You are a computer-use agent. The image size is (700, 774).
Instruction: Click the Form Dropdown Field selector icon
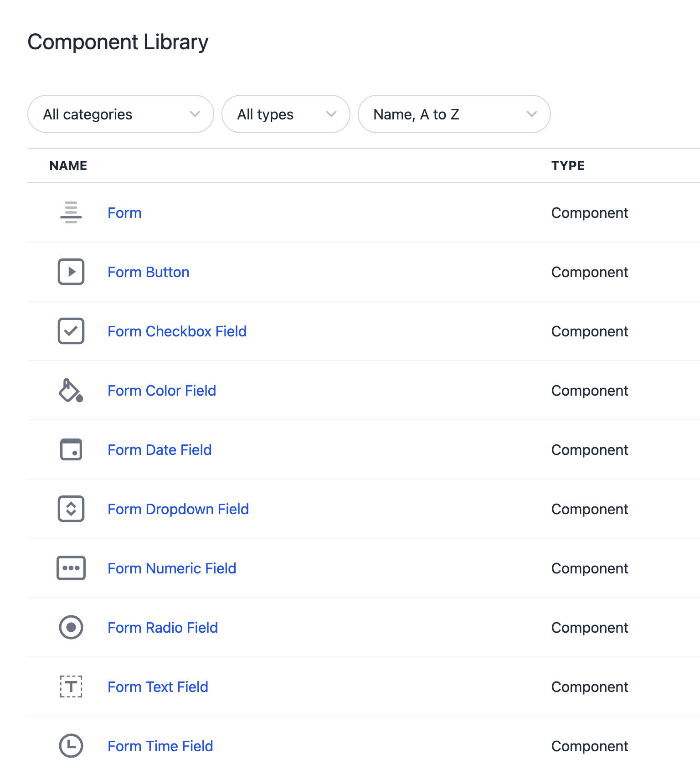tap(71, 509)
